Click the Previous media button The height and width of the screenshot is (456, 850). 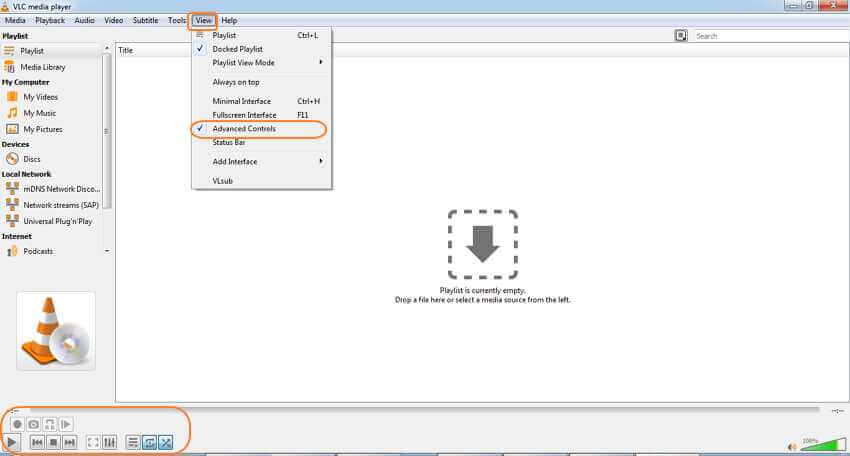coord(37,442)
